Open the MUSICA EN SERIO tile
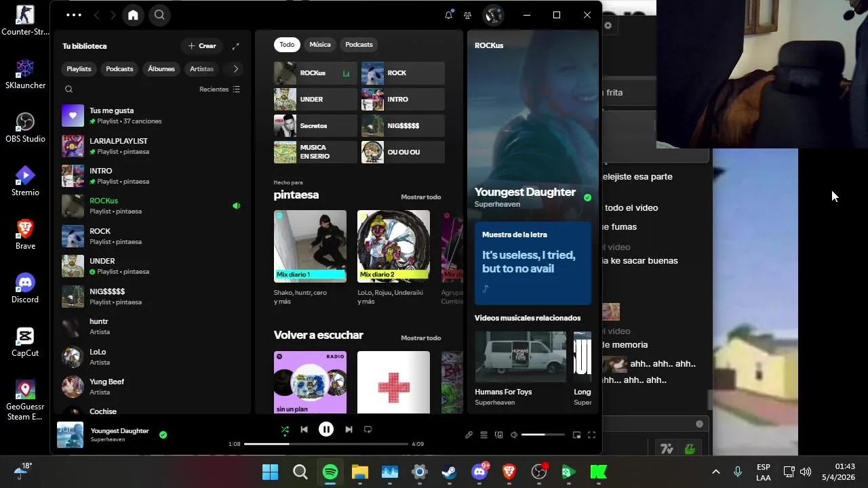 [315, 152]
